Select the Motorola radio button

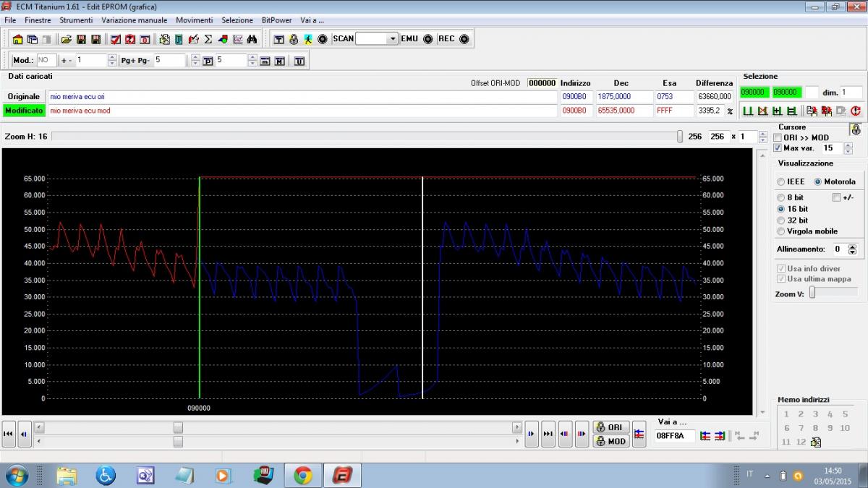(818, 181)
